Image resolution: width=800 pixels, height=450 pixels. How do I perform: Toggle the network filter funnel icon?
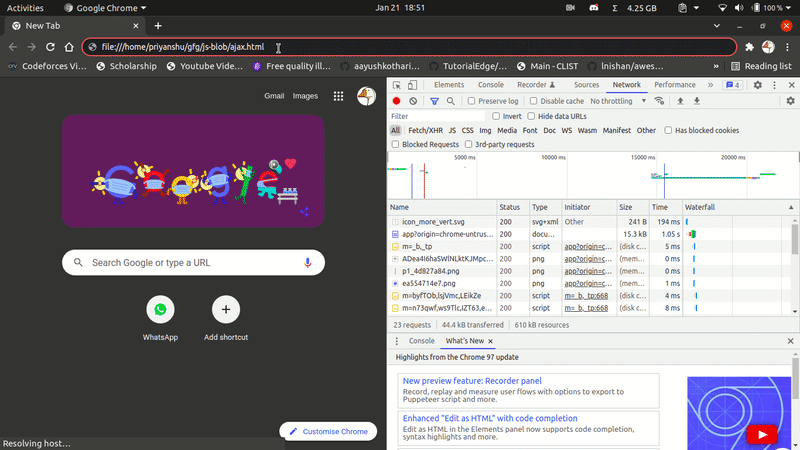tap(434, 101)
